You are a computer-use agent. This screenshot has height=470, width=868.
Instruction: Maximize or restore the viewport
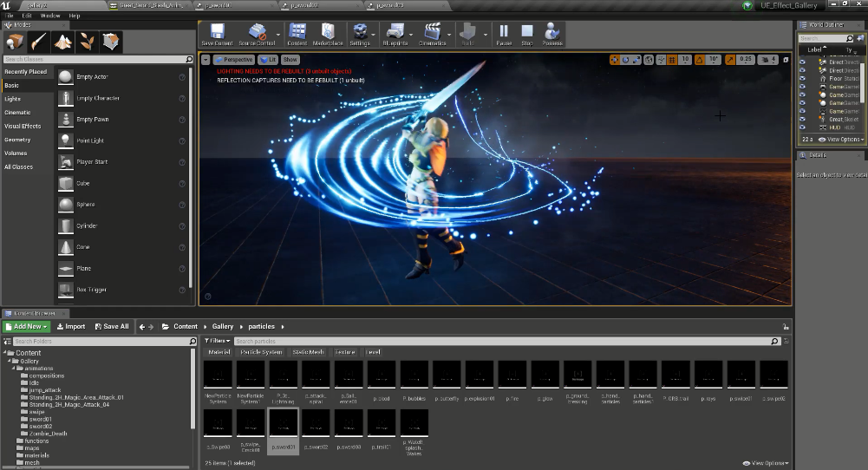[x=786, y=60]
